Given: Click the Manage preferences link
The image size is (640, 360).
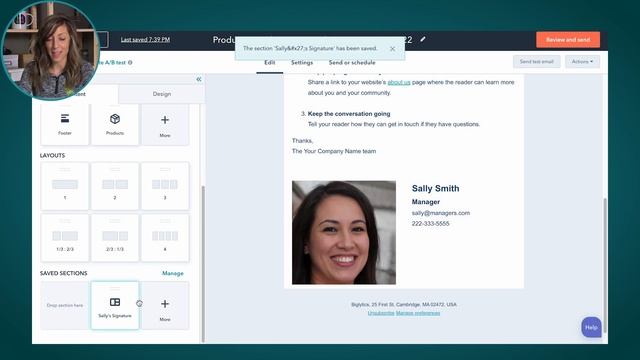Looking at the screenshot, I should (418, 313).
